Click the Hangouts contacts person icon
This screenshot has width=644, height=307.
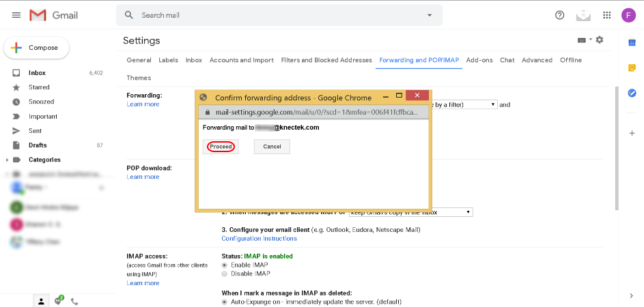pos(41,302)
